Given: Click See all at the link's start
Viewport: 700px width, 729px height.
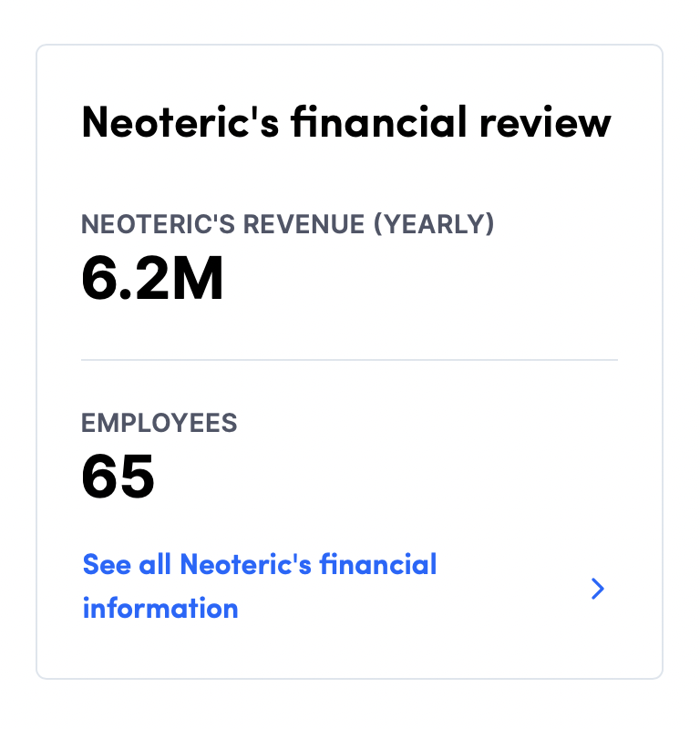Looking at the screenshot, I should click(x=127, y=564).
